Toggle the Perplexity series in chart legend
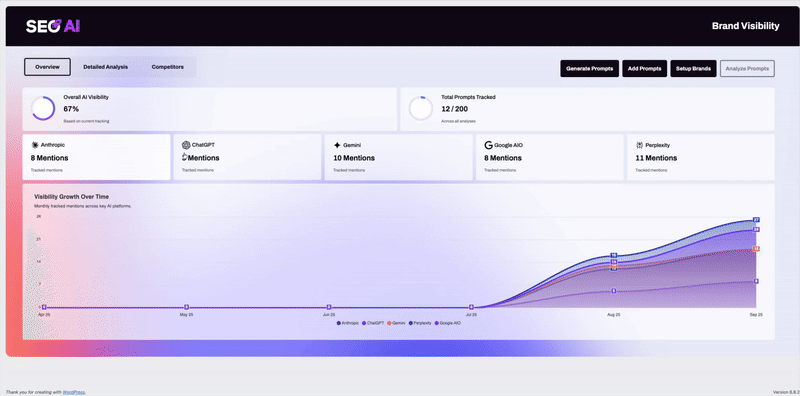 pos(420,323)
